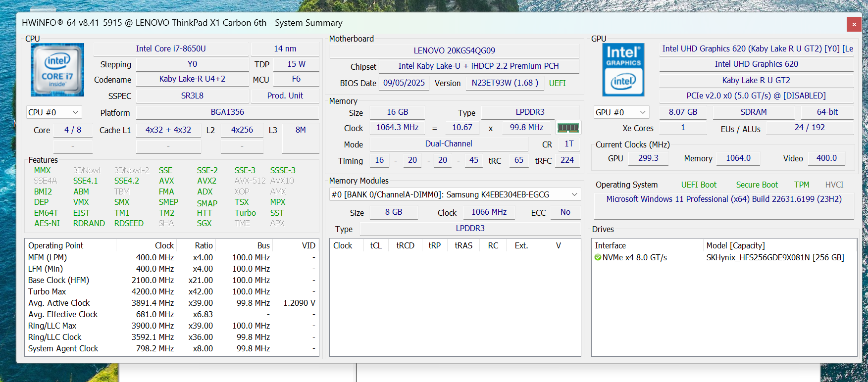Click the ECC value No
The height and width of the screenshot is (382, 868).
[565, 212]
